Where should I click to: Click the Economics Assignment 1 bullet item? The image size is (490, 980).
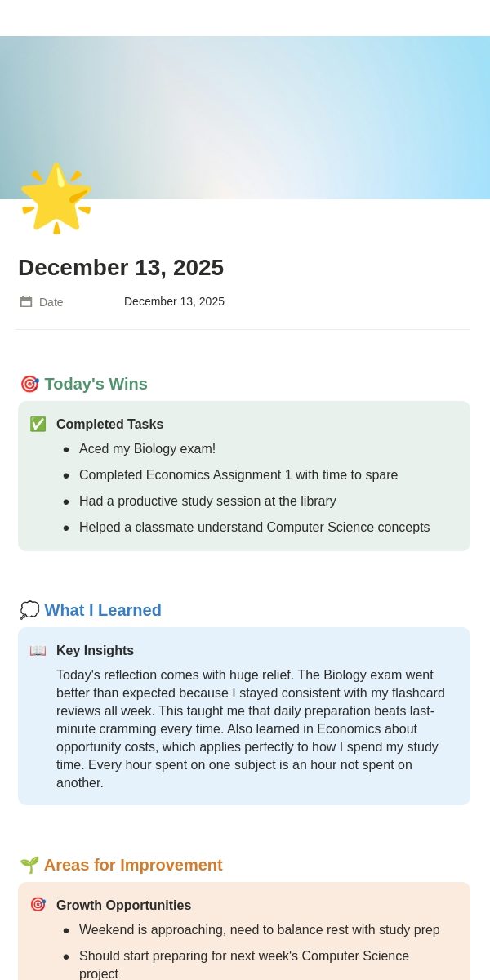(x=238, y=475)
